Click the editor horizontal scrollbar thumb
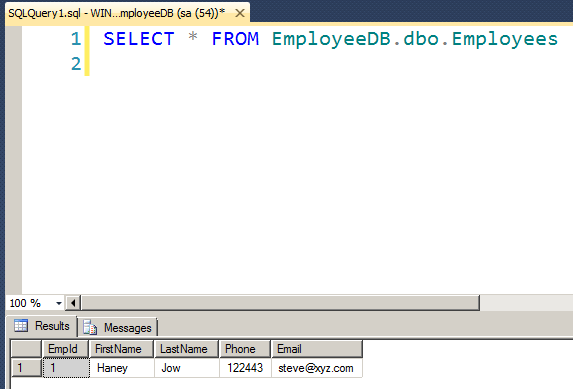 tap(280, 303)
